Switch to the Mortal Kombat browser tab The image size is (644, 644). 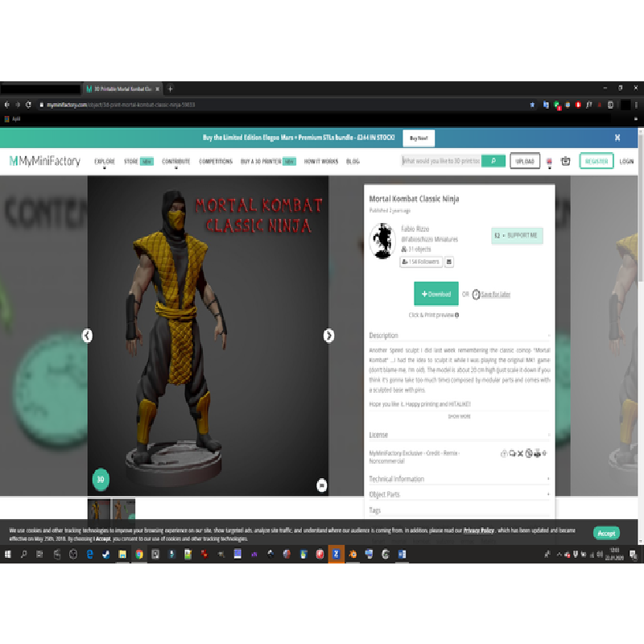[x=122, y=89]
